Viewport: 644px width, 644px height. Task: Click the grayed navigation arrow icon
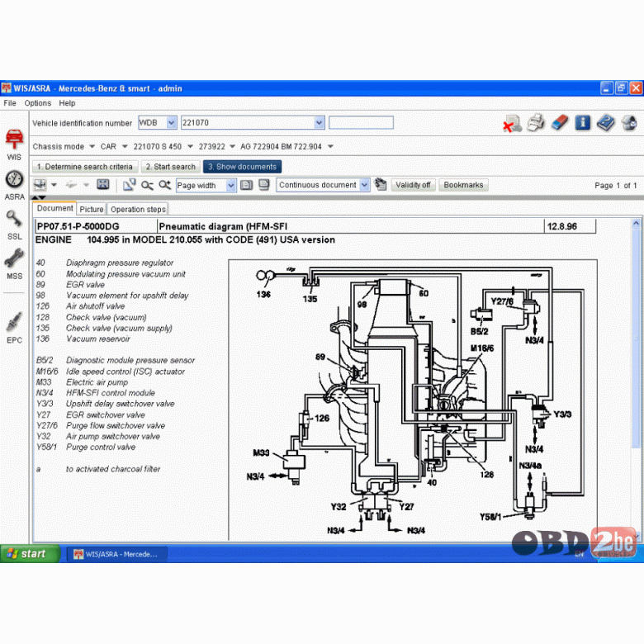pyautogui.click(x=71, y=185)
